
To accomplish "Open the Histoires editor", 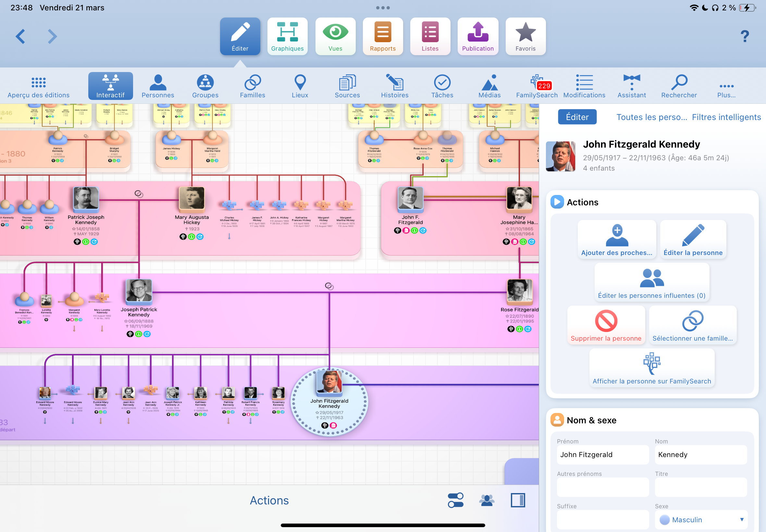I will tap(395, 86).
